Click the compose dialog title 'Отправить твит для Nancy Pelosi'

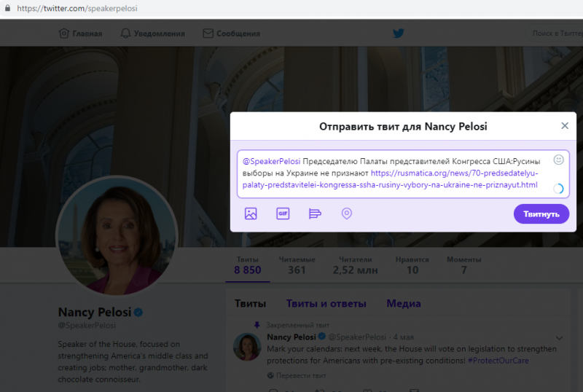(x=403, y=127)
